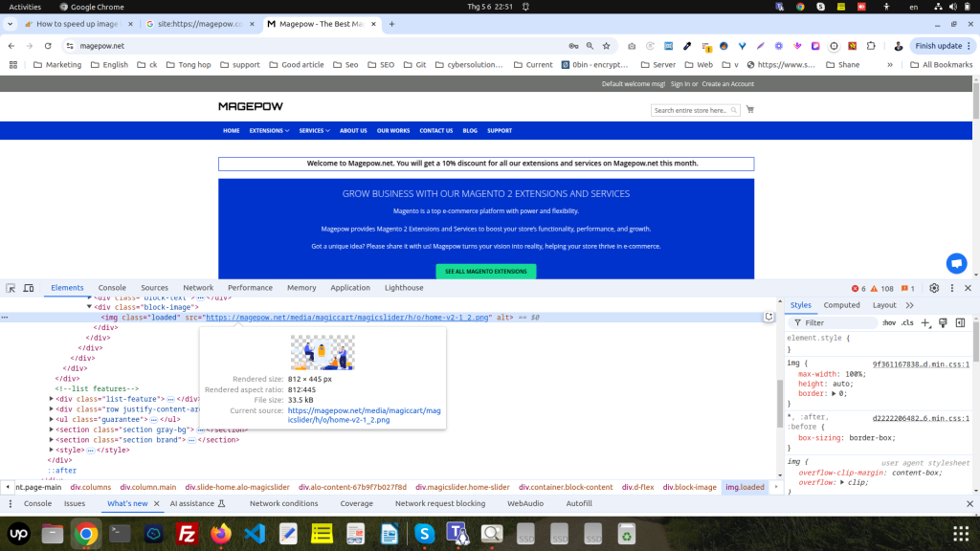Viewport: 980px width, 551px height.
Task: Open the shopping cart icon on Magepow
Action: click(x=750, y=110)
